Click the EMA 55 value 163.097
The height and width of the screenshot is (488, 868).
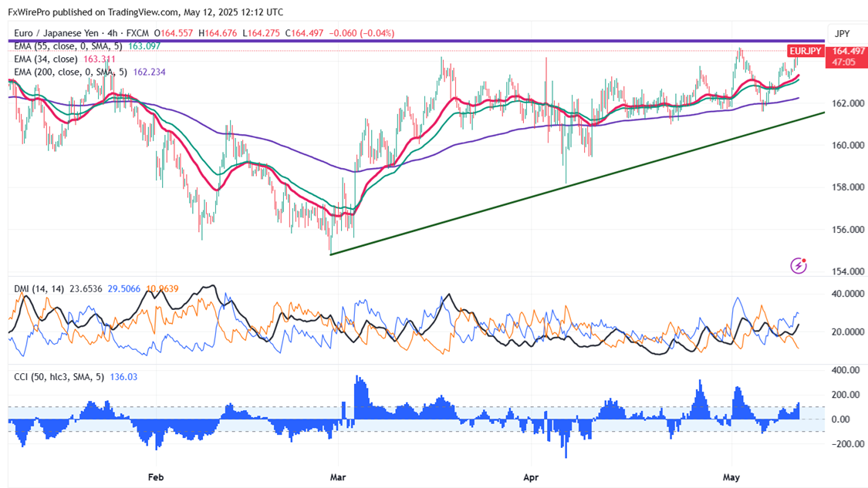pos(144,46)
